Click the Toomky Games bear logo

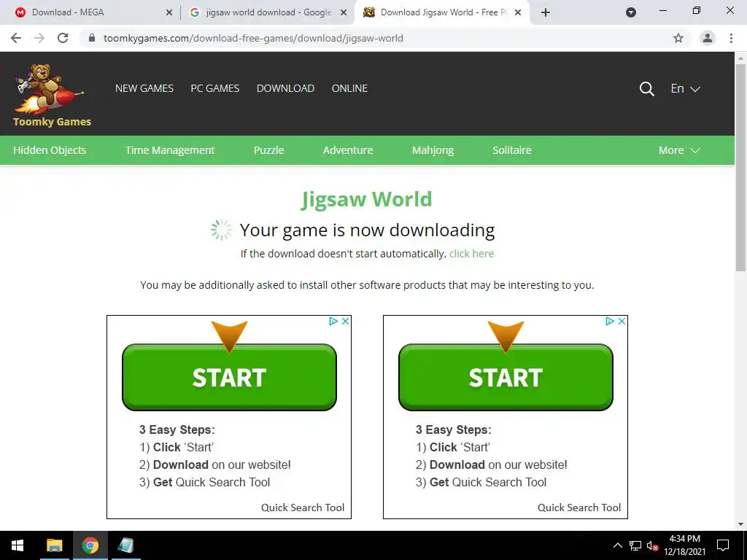[52, 96]
